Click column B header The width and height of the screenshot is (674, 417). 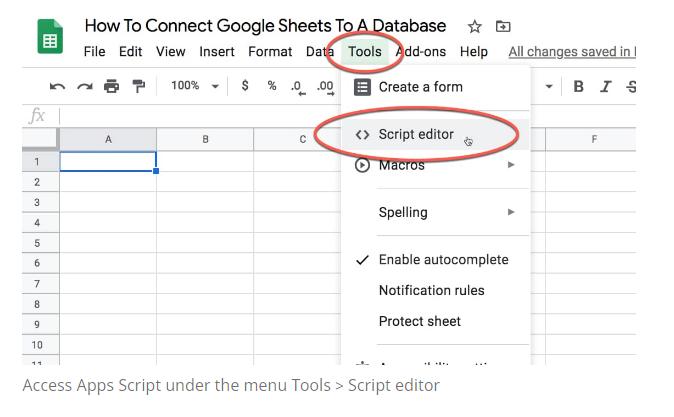click(205, 139)
